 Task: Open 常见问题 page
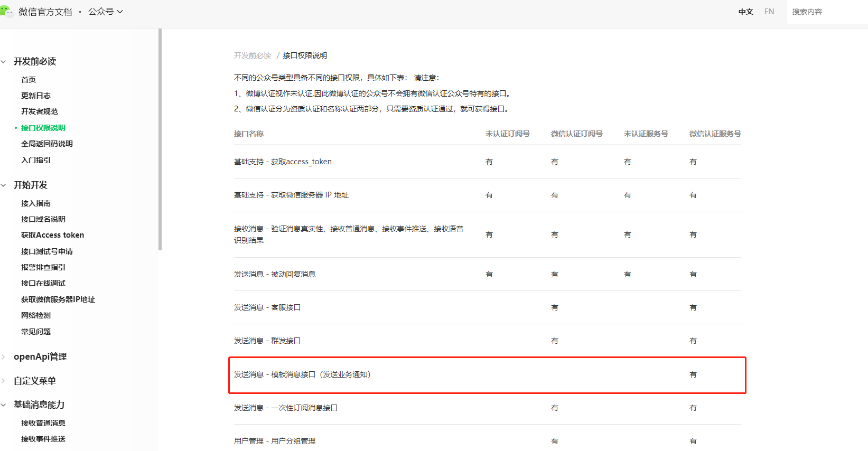[x=36, y=332]
